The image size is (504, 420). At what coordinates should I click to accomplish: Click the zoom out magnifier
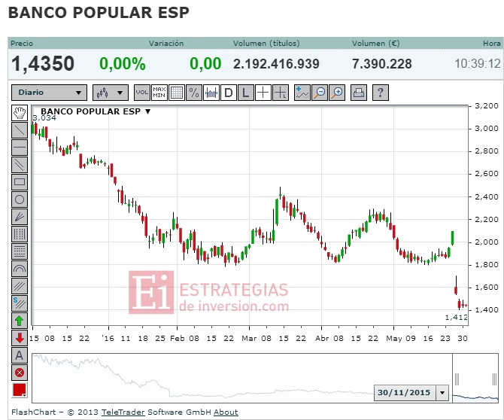tap(320, 93)
